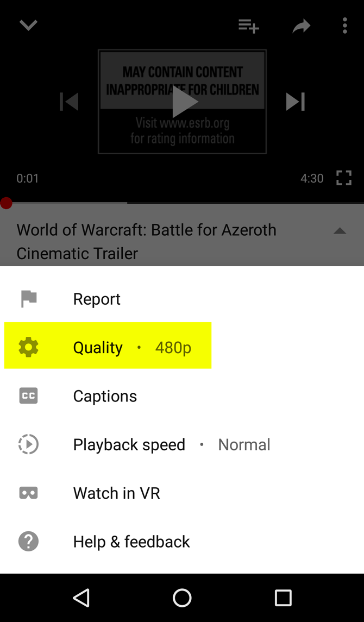
Task: Tap the CC captions icon
Action: pyautogui.click(x=28, y=396)
